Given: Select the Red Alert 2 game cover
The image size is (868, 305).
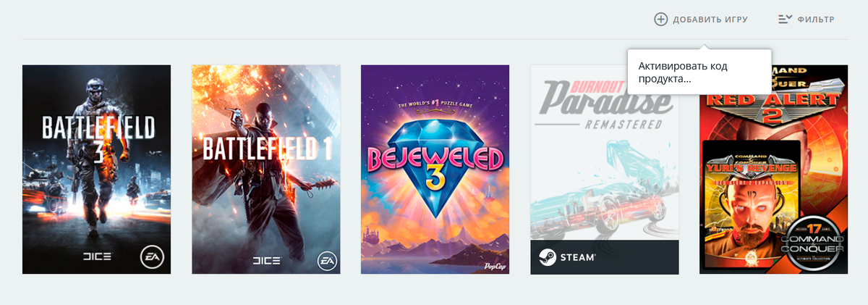Looking at the screenshot, I should coord(774,170).
